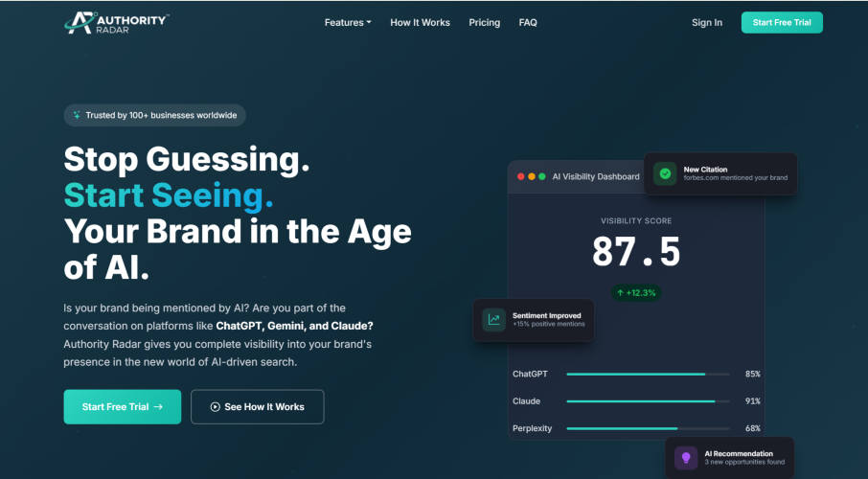Click green checkmark icon in New Citation card

click(665, 174)
